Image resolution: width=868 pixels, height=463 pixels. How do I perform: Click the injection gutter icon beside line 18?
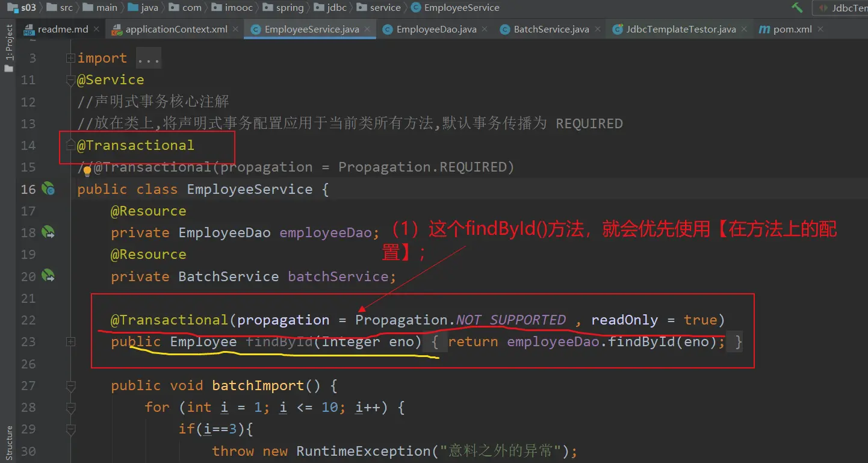[48, 232]
